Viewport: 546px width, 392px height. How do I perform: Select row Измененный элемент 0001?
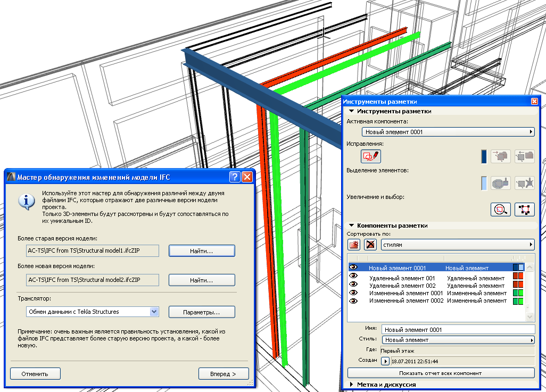(x=437, y=293)
